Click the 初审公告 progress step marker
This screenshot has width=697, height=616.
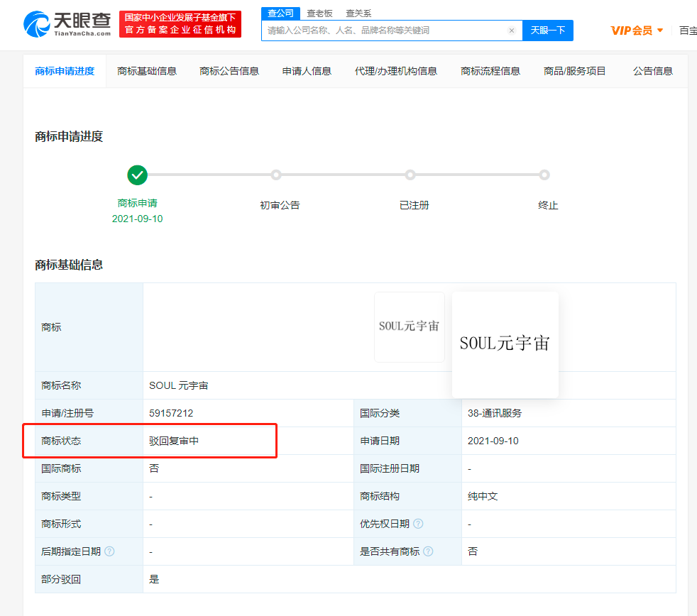(276, 175)
